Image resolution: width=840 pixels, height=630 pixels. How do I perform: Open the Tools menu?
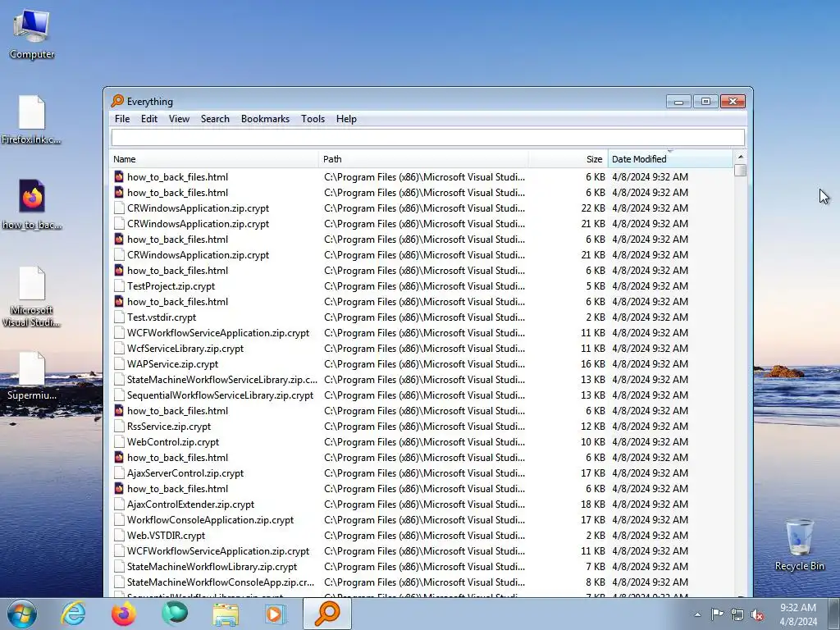point(313,119)
